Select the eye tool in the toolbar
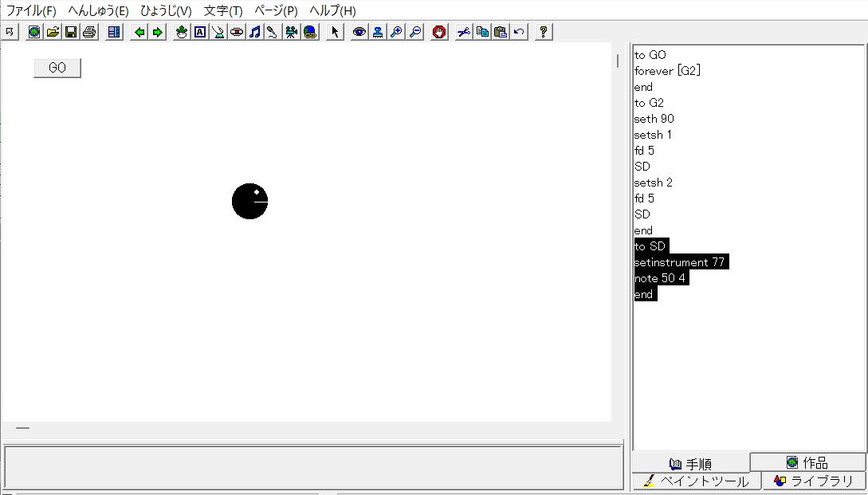The image size is (868, 495). [359, 32]
